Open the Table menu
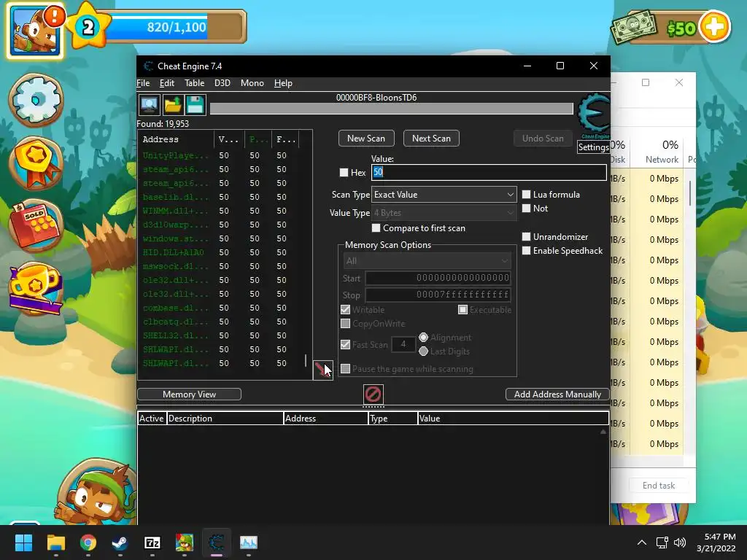The height and width of the screenshot is (560, 747). click(194, 83)
